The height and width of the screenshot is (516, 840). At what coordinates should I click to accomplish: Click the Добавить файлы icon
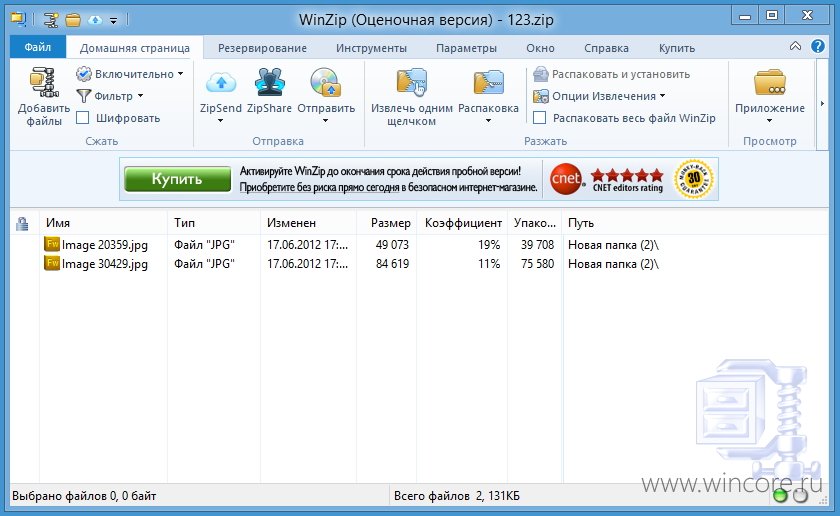click(x=44, y=82)
